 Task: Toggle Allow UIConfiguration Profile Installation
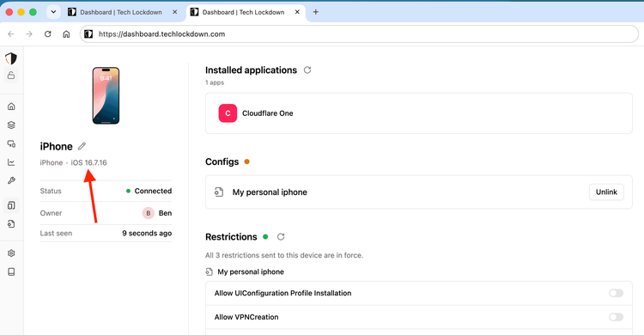616,293
